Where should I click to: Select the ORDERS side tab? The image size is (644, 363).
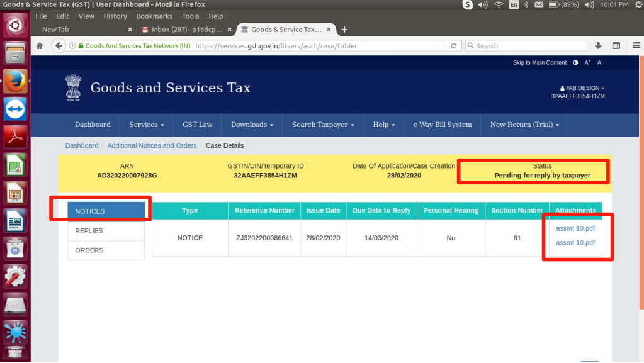(x=106, y=250)
